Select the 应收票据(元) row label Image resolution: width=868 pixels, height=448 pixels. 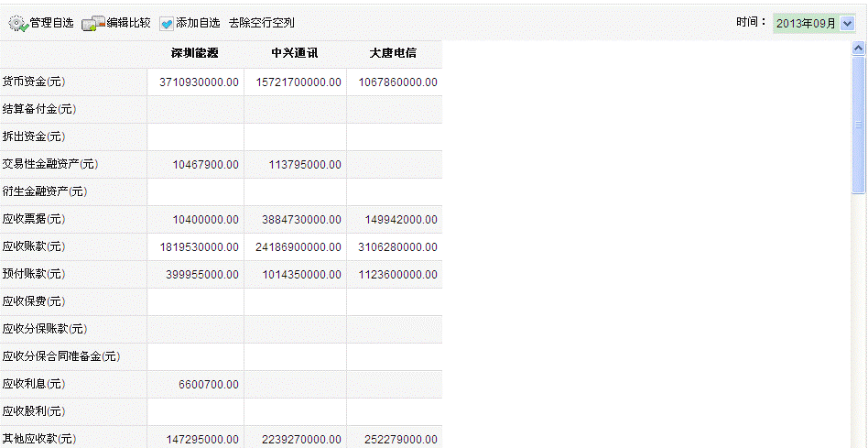click(34, 219)
